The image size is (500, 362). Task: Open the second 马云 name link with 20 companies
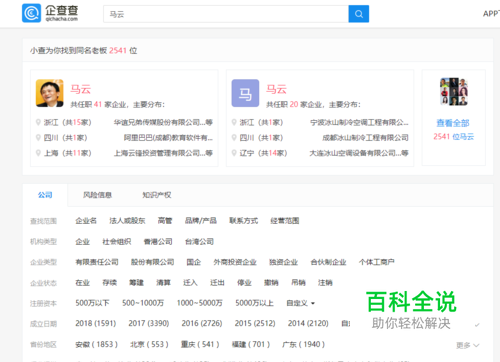coord(276,89)
